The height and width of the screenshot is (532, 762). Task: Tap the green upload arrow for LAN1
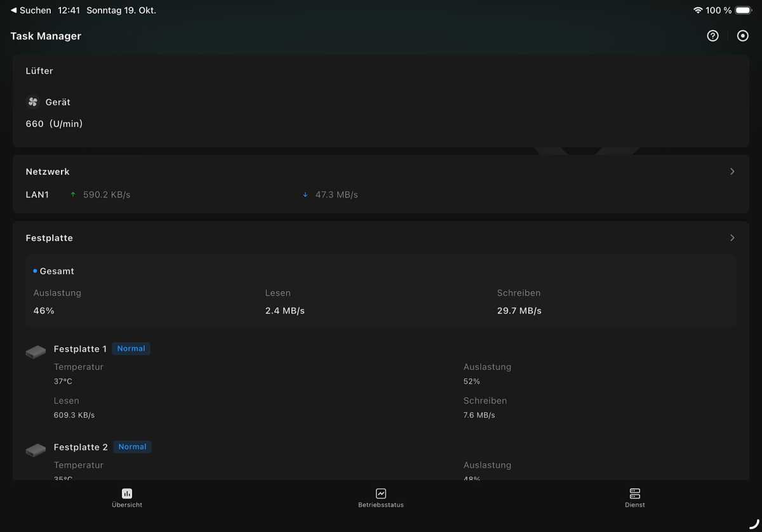[73, 195]
